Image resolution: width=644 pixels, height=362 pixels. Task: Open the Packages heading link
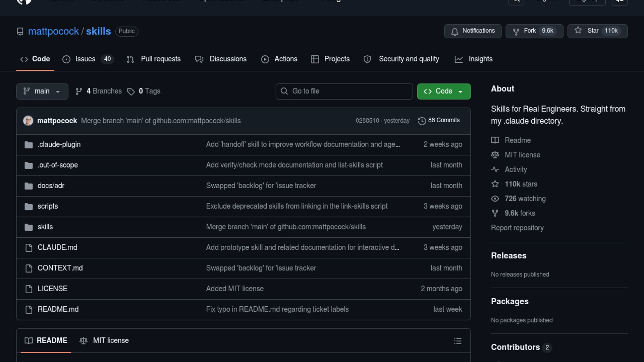tap(509, 301)
